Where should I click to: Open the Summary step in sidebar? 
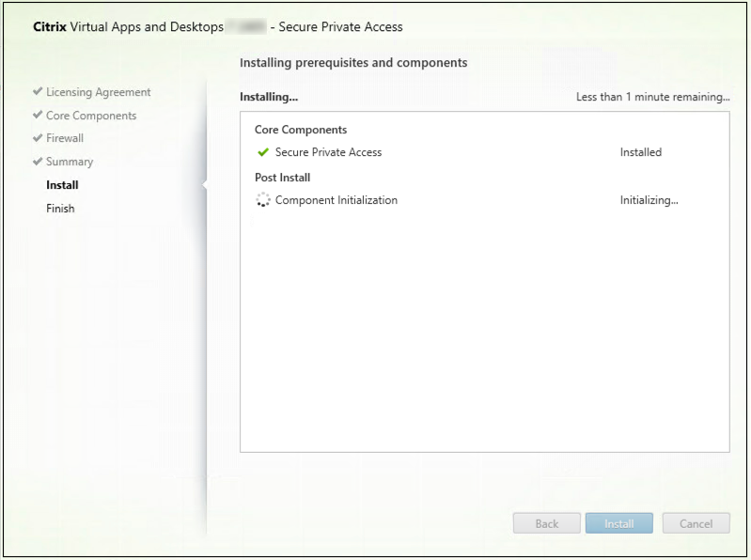tap(70, 162)
